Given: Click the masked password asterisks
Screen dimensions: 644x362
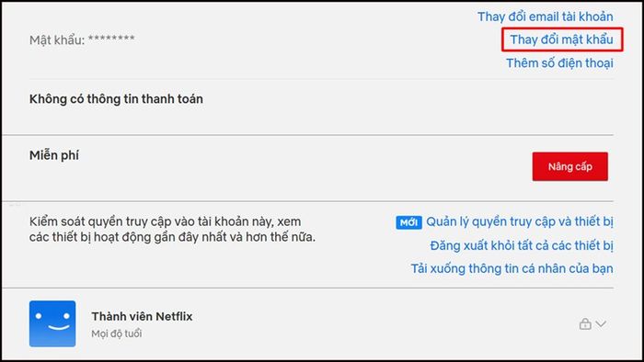Looking at the screenshot, I should pyautogui.click(x=111, y=39).
